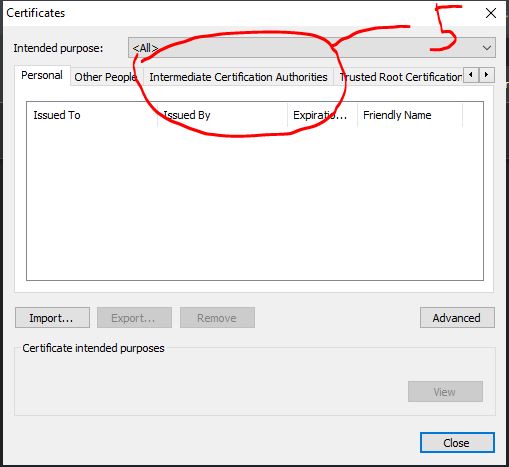
Task: Click the Import... button
Action: pyautogui.click(x=52, y=318)
